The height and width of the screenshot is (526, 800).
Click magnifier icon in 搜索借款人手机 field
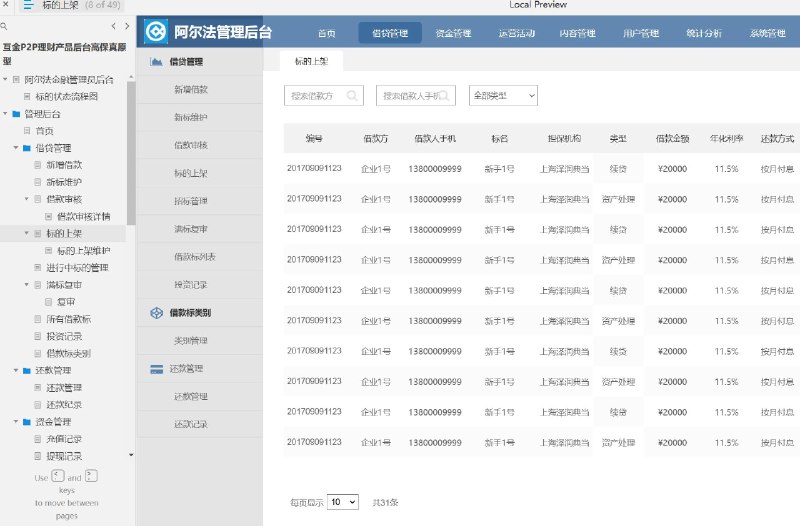[x=444, y=95]
